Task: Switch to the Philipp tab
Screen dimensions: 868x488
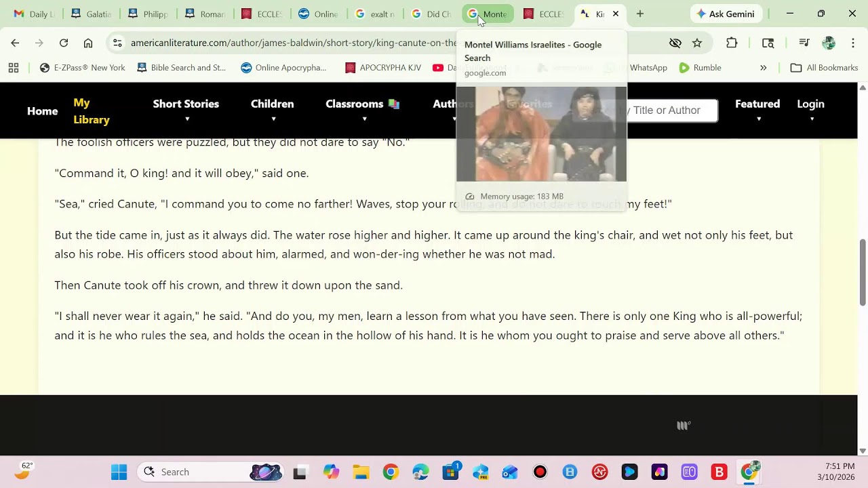Action: click(147, 14)
